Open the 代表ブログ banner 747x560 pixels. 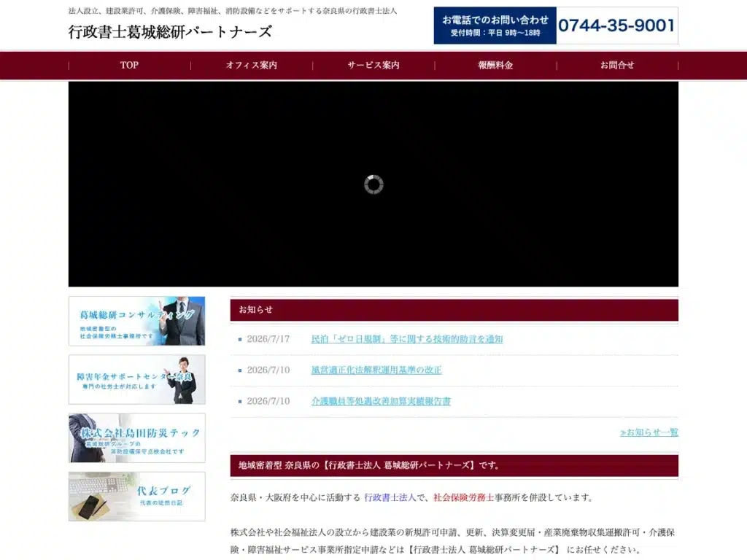pyautogui.click(x=136, y=497)
